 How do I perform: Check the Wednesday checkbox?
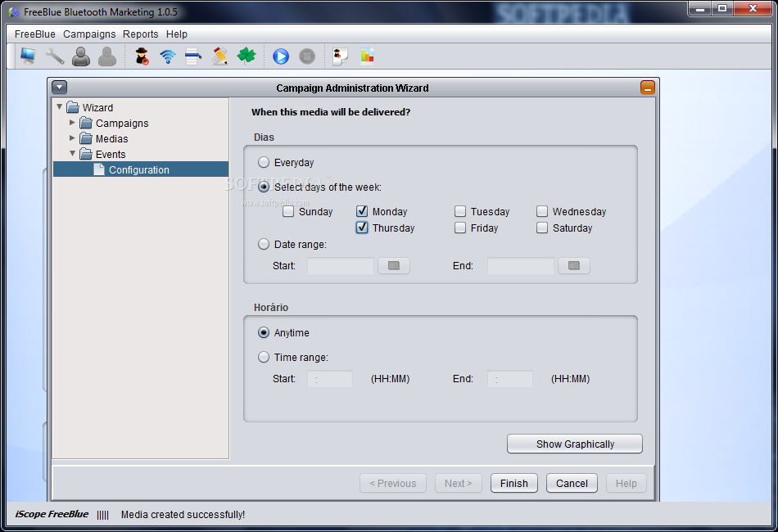point(542,212)
